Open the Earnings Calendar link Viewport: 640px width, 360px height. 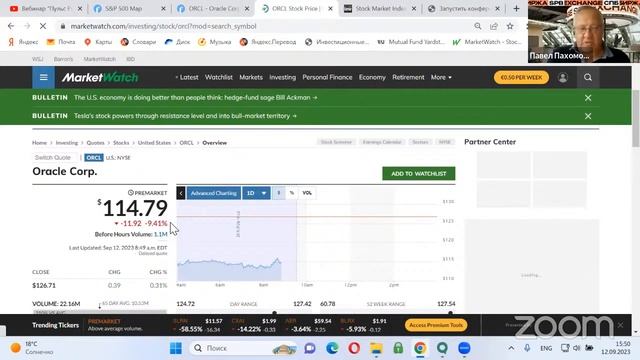(382, 142)
